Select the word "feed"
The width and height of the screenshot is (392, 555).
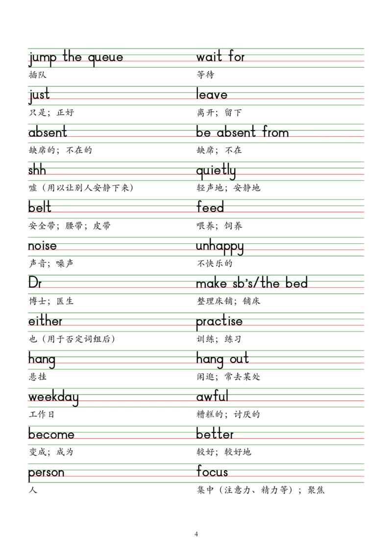pyautogui.click(x=210, y=208)
